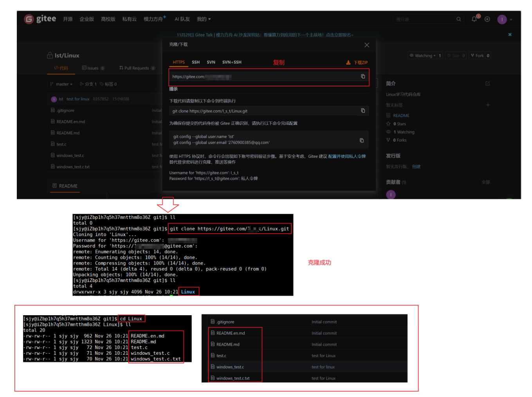This screenshot has width=532, height=397.
Task: Switch to the SVN tab
Action: click(211, 62)
